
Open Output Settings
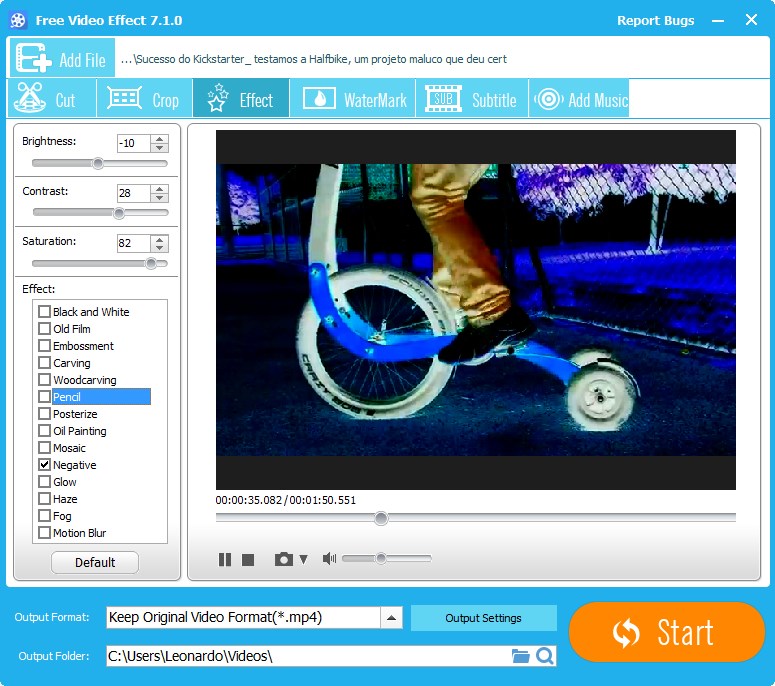[x=483, y=618]
